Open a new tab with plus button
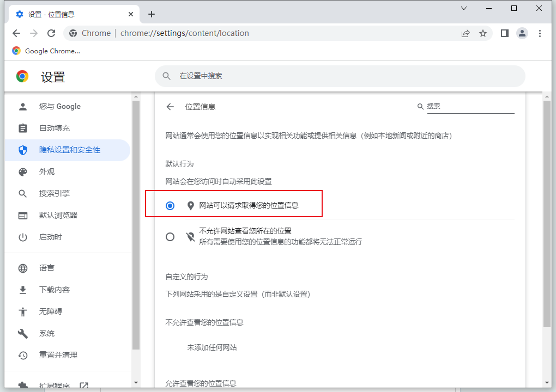 pyautogui.click(x=152, y=14)
